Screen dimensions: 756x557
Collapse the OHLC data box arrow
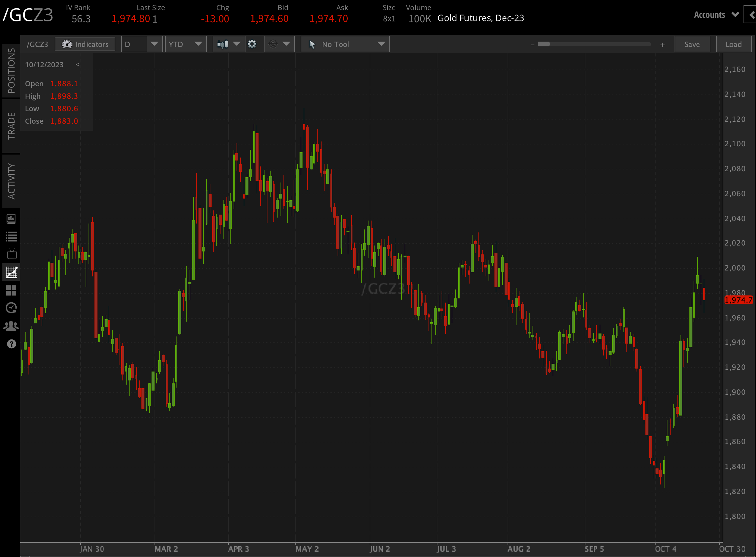78,64
